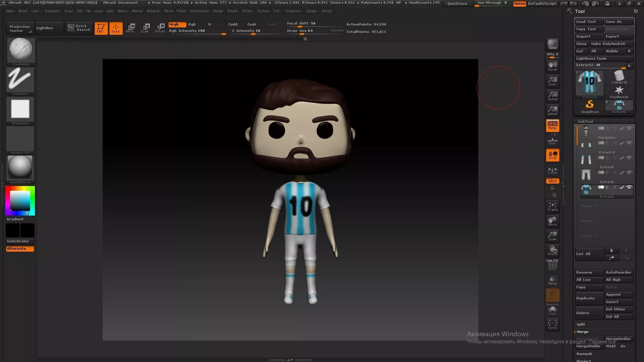The width and height of the screenshot is (644, 362).
Task: Click the right shelf Rotate view icon
Action: click(552, 251)
